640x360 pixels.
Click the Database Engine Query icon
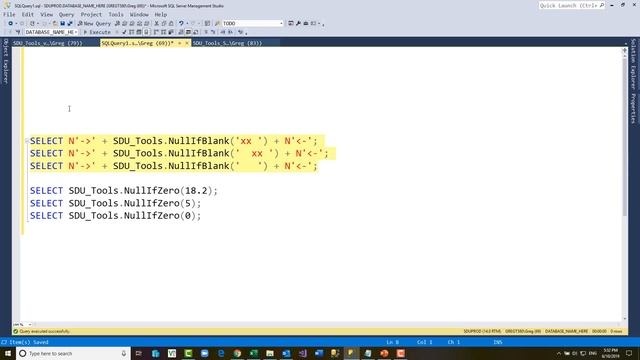tap(118, 23)
